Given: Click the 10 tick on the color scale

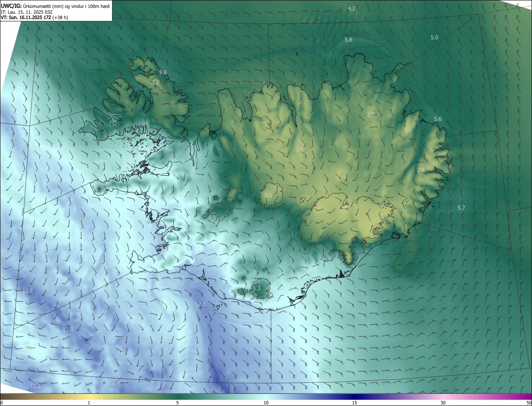Looking at the screenshot, I should tap(266, 403).
